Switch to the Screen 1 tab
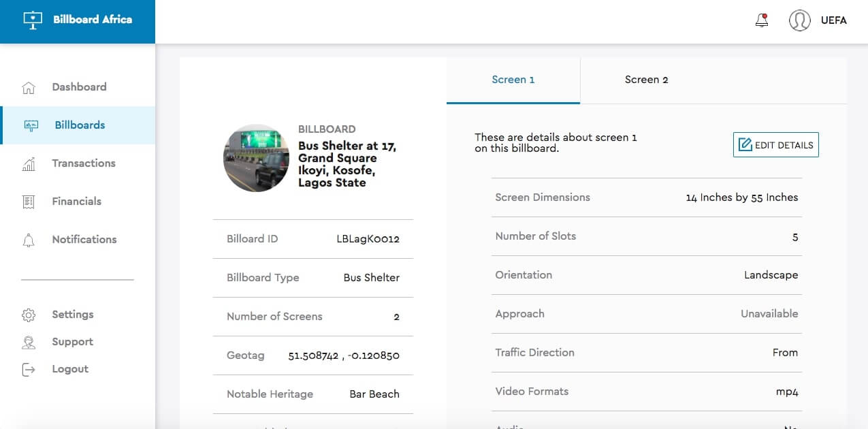The width and height of the screenshot is (868, 429). click(513, 80)
